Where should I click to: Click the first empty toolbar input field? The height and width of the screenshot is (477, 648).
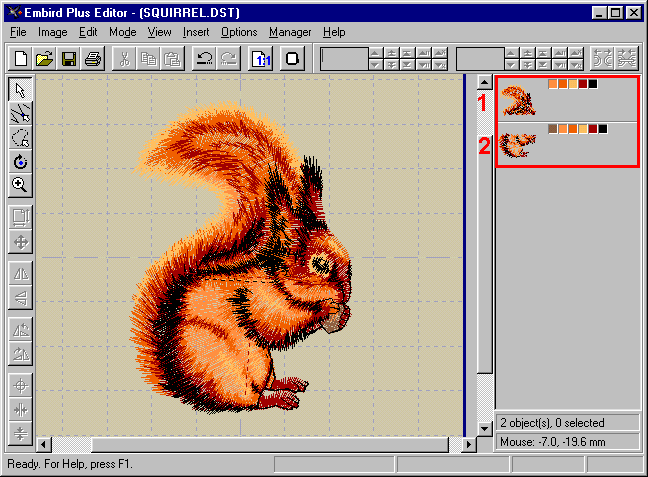[344, 59]
